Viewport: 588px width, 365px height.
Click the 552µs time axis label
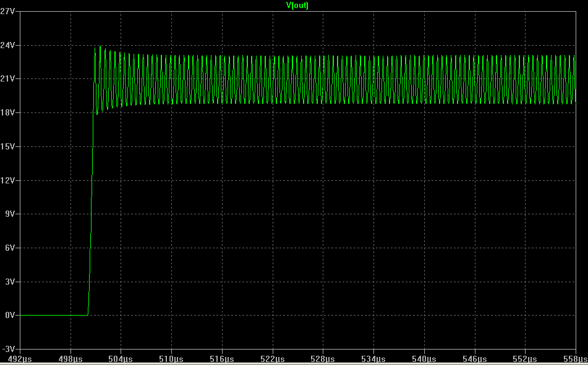tap(525, 359)
